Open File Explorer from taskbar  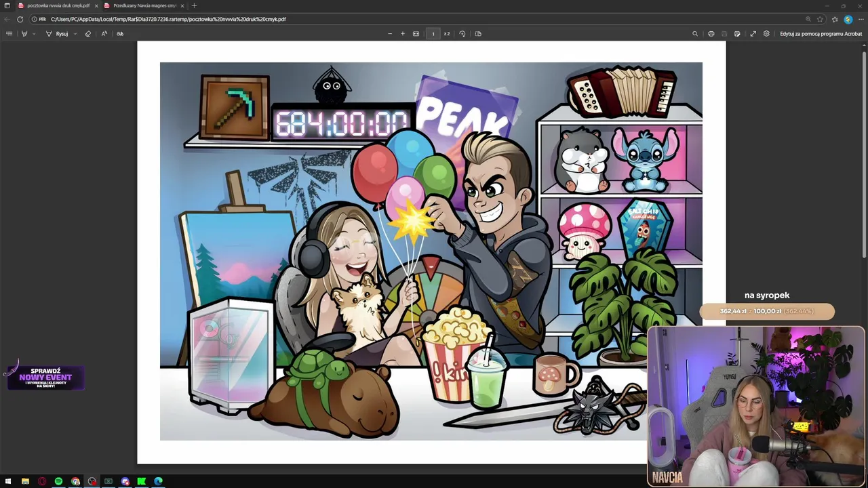click(x=25, y=481)
